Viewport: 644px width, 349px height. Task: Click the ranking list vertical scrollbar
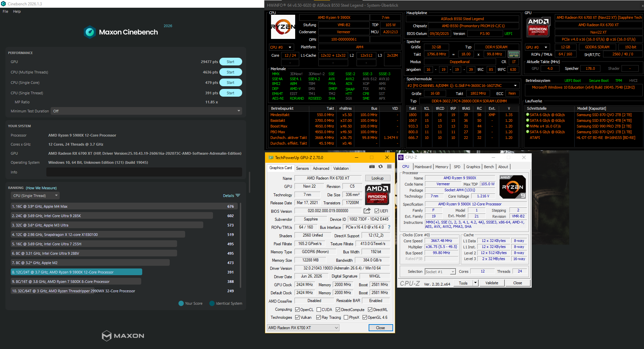tap(241, 245)
